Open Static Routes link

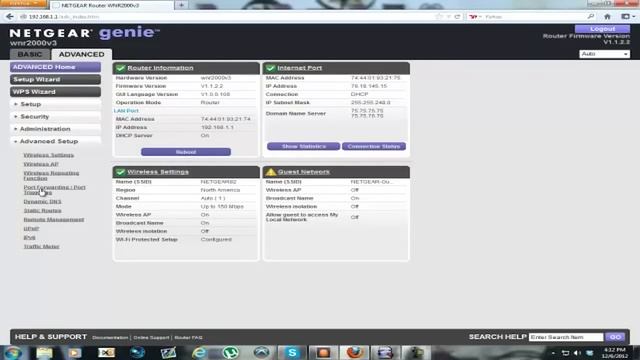point(42,211)
